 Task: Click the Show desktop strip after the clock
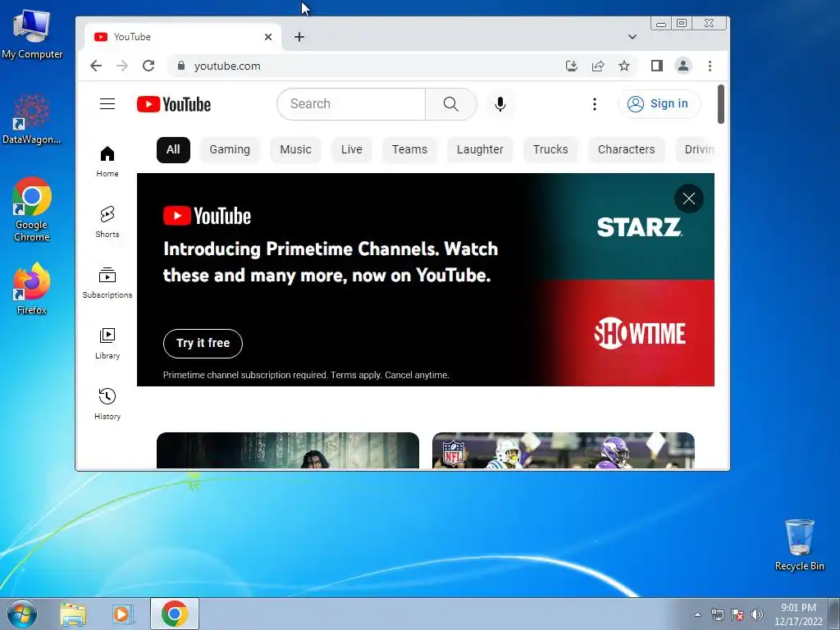pos(834,614)
